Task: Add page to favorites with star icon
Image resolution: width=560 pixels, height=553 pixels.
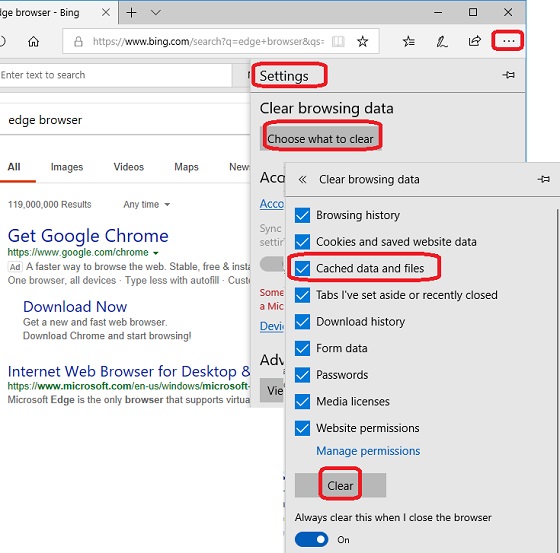Action: pos(362,42)
